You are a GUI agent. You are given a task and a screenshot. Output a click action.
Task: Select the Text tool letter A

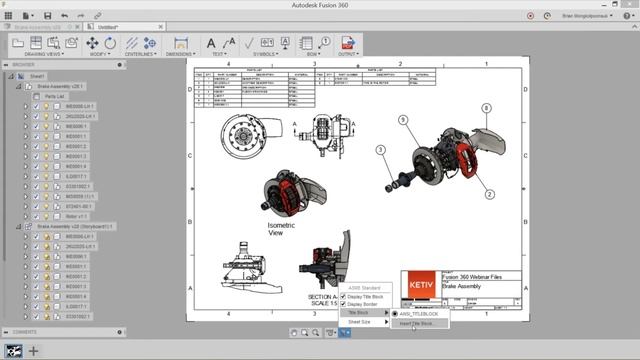coord(211,43)
